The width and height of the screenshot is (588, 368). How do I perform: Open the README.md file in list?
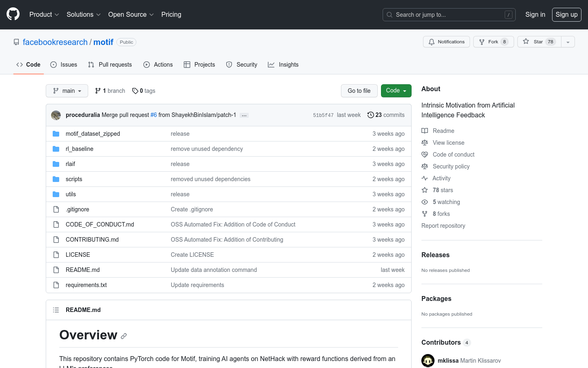point(82,270)
